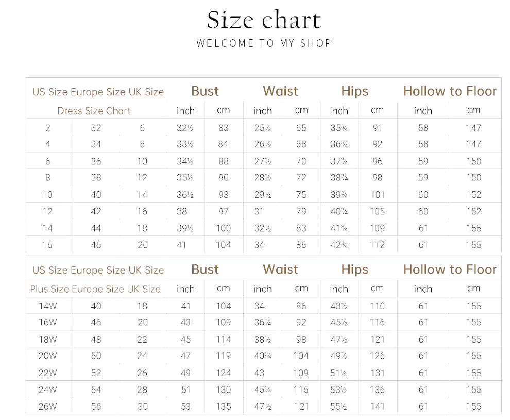The width and height of the screenshot is (510, 420).
Task: Select the Bust header in top table
Action: (205, 91)
